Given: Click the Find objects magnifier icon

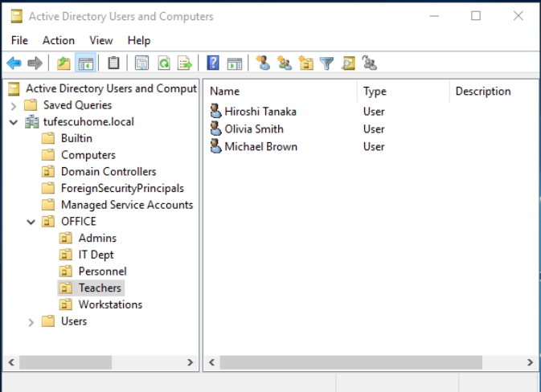Looking at the screenshot, I should pyautogui.click(x=348, y=63).
